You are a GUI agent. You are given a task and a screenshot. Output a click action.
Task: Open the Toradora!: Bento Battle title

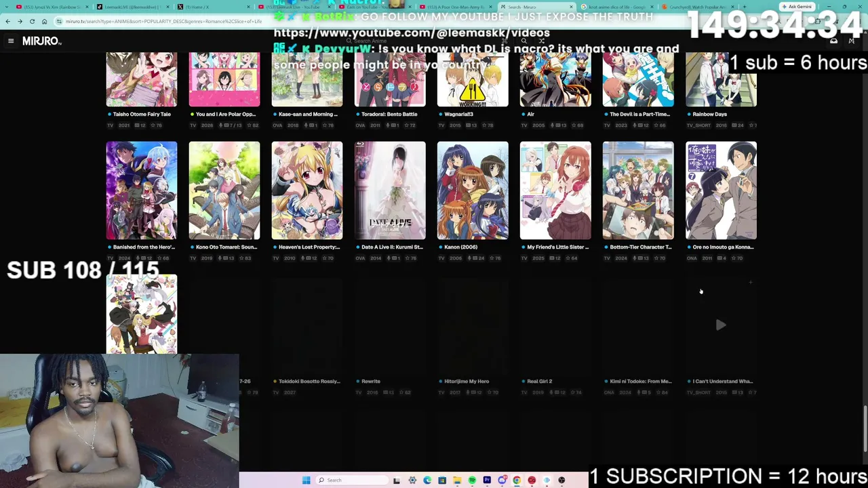(389, 115)
